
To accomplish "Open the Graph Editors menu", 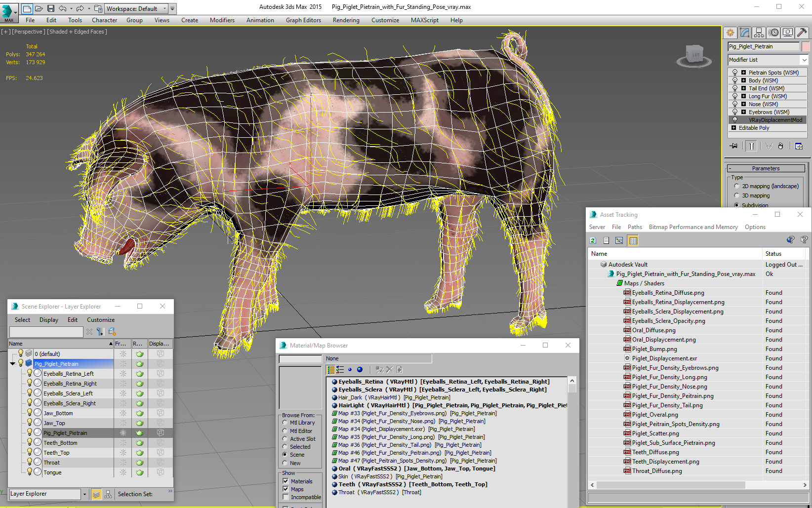I will click(303, 20).
